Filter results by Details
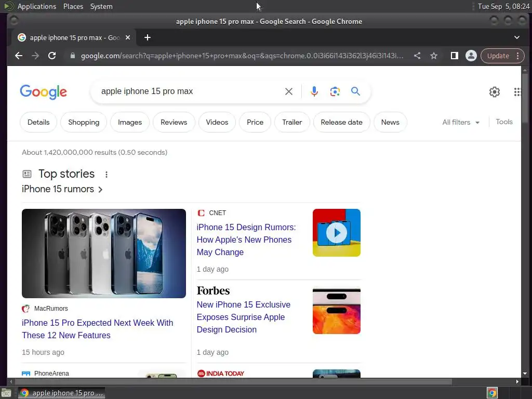The height and width of the screenshot is (399, 532). point(38,122)
